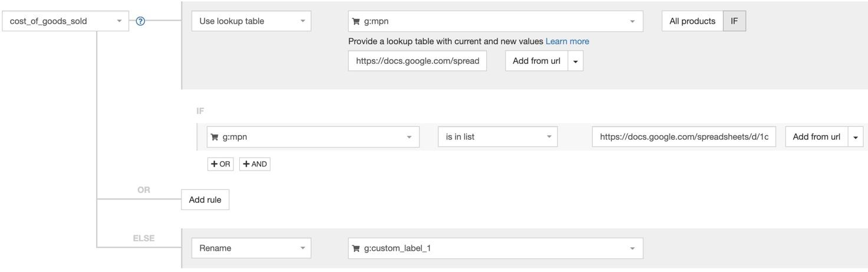Screen dimensions: 868x272
Task: Open the g:custom_label_1 field dropdown
Action: point(496,248)
